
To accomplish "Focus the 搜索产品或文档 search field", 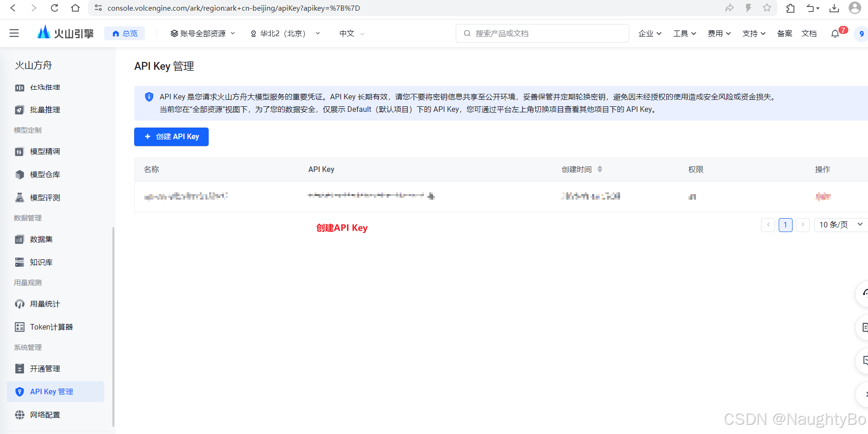I will [x=542, y=33].
